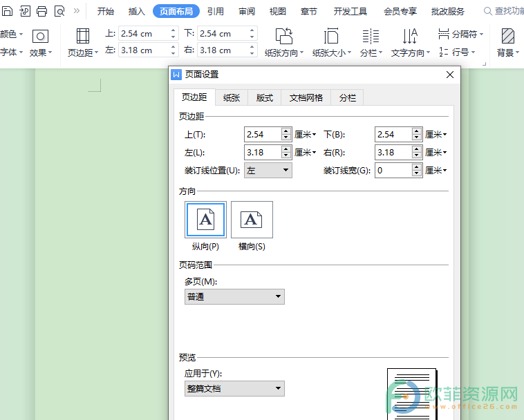The image size is (524, 420).
Task: Click ribbon left margin 3.18 cm field
Action: coord(144,50)
